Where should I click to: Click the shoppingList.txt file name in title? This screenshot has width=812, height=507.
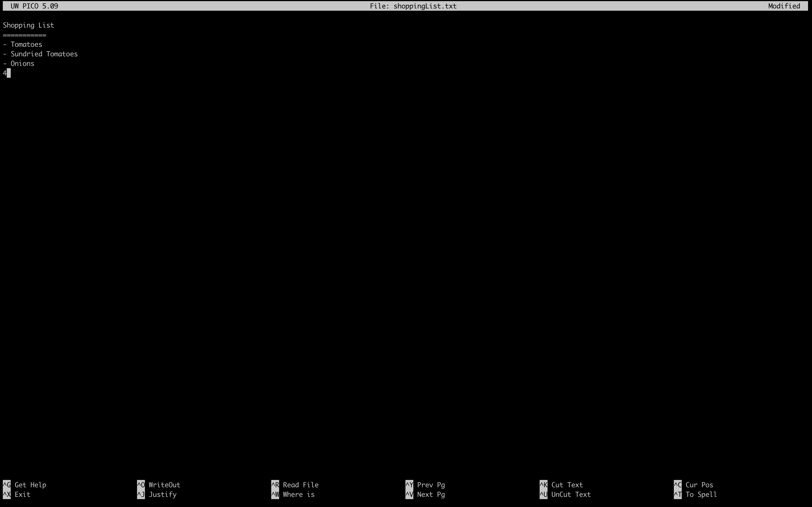tap(425, 6)
